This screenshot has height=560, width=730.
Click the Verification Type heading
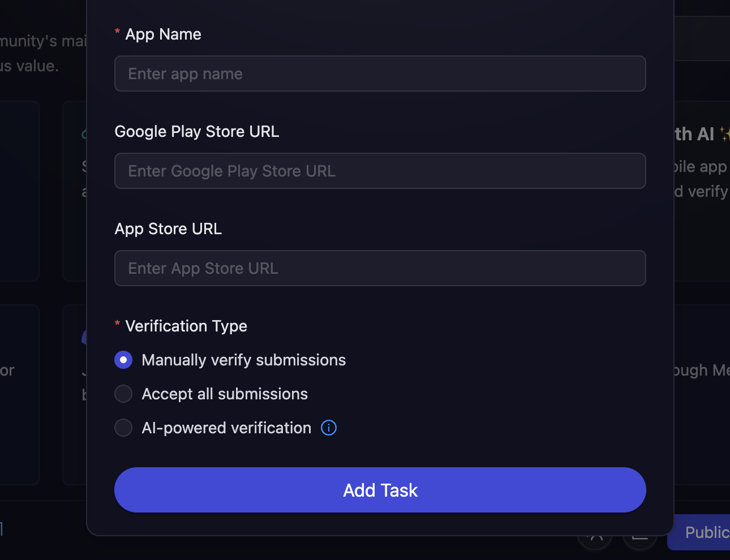pyautogui.click(x=186, y=326)
